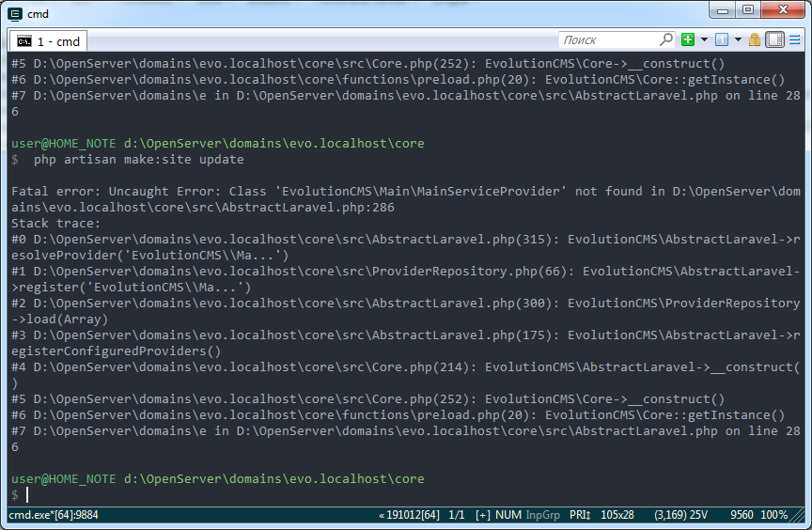This screenshot has height=530, width=812.
Task: Create new console with green plus icon
Action: [x=688, y=39]
